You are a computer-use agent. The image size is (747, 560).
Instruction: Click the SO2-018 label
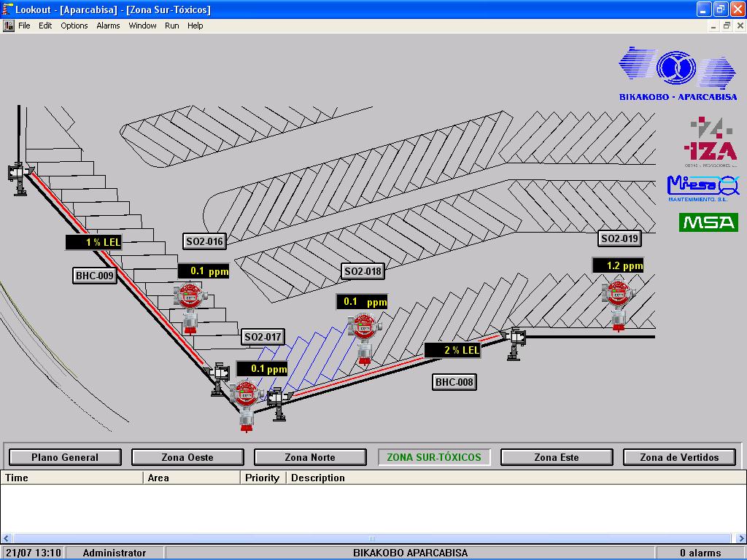tap(363, 271)
